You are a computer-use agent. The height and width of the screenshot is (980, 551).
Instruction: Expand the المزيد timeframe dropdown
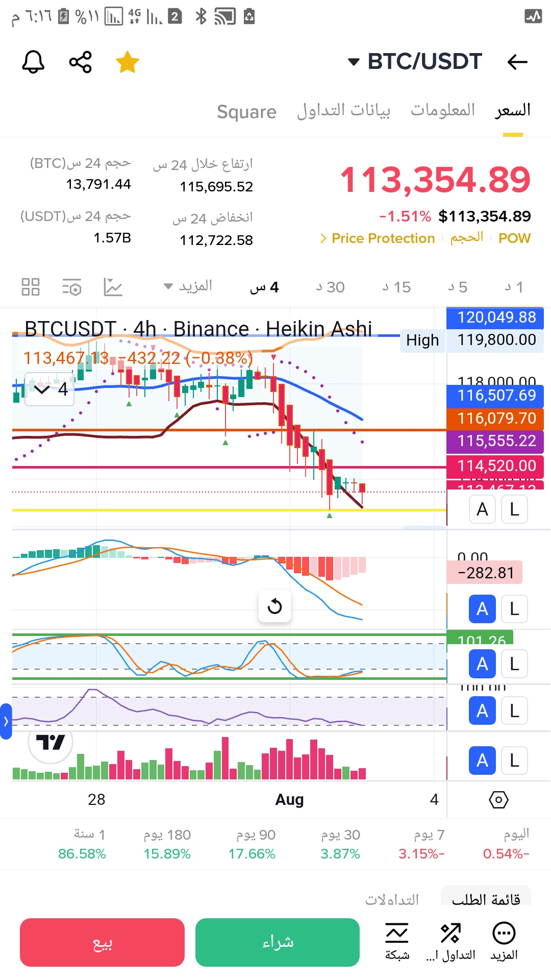[188, 286]
